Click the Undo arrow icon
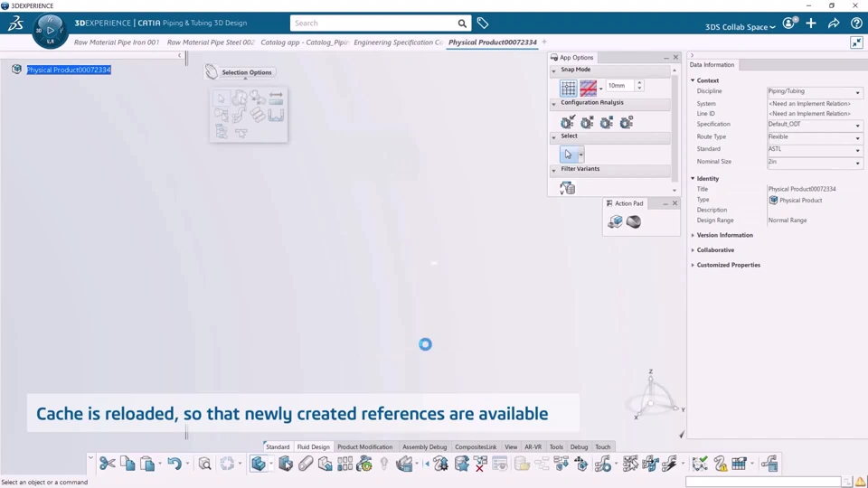This screenshot has width=868, height=488. tap(175, 463)
